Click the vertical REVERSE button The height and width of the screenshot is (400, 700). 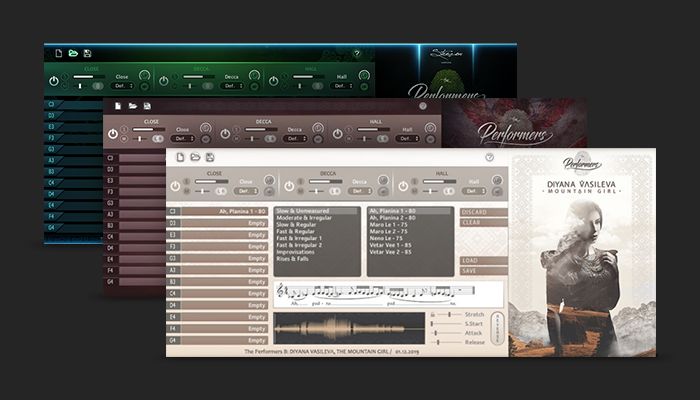[497, 328]
